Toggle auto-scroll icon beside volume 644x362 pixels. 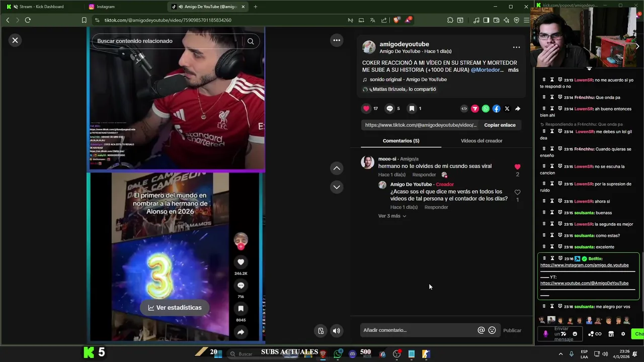pyautogui.click(x=320, y=330)
